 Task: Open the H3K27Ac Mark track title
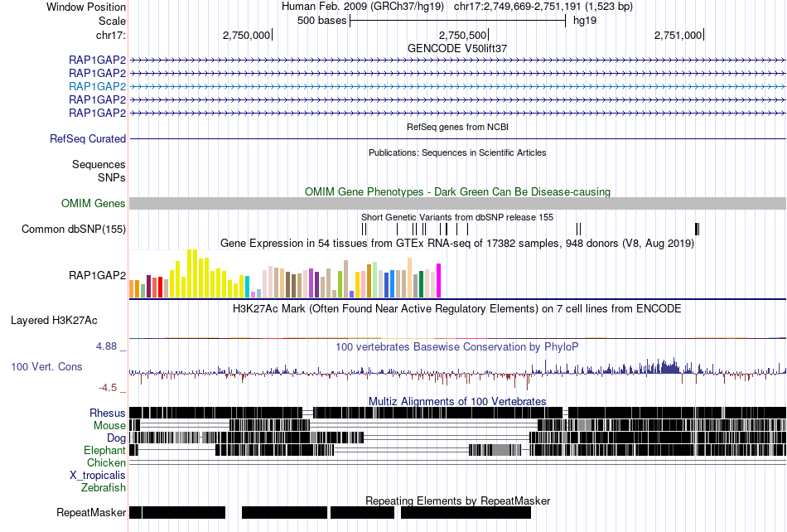(x=457, y=308)
